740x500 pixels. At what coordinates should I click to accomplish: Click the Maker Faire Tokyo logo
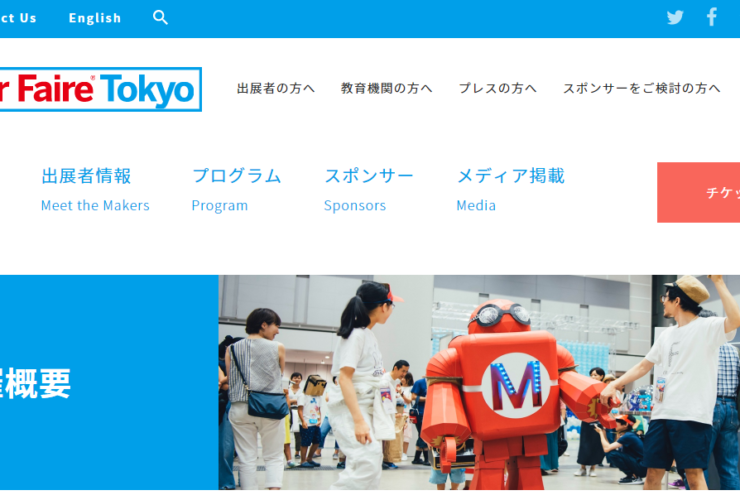point(101,89)
